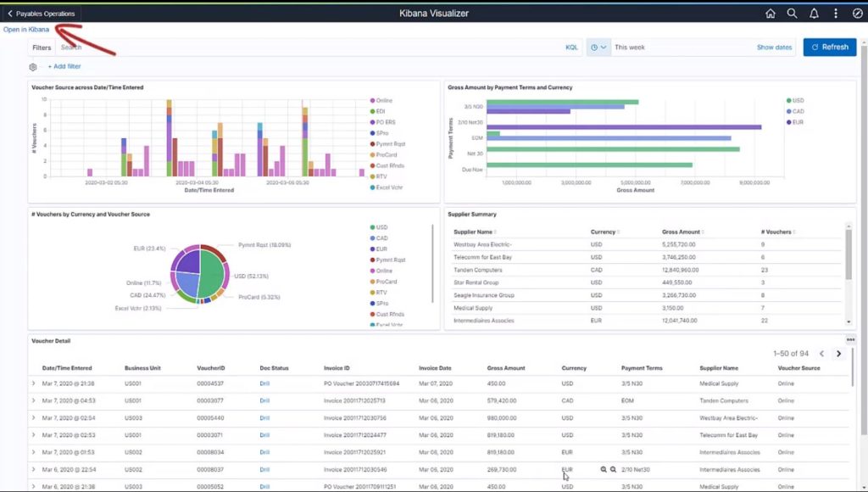The image size is (868, 492).
Task: Click the notifications bell icon
Action: [814, 14]
